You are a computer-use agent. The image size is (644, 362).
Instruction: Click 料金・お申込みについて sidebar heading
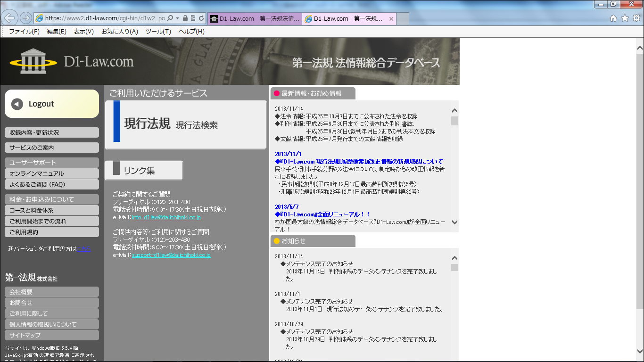(x=52, y=199)
